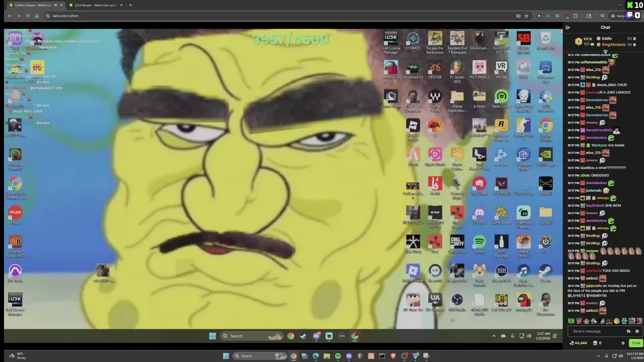Bookmark this page with star icon
This screenshot has height=362, width=644.
[526, 16]
